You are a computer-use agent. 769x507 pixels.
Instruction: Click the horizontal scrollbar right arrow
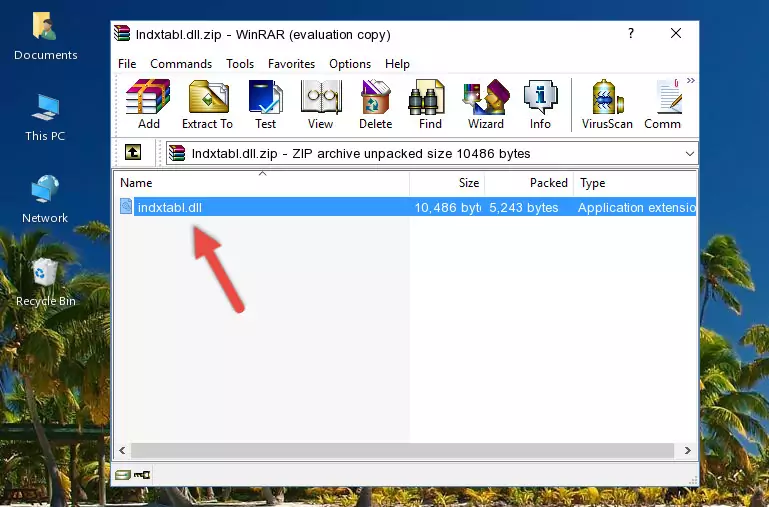click(688, 451)
